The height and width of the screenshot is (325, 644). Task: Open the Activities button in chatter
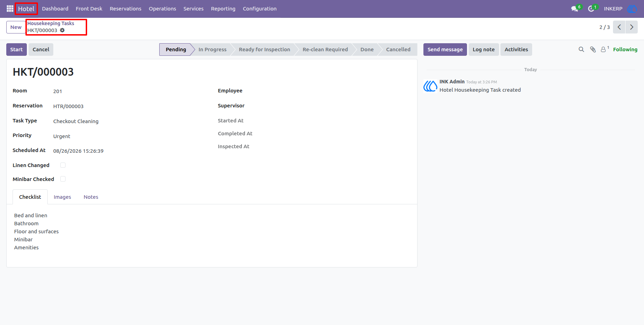pos(516,50)
